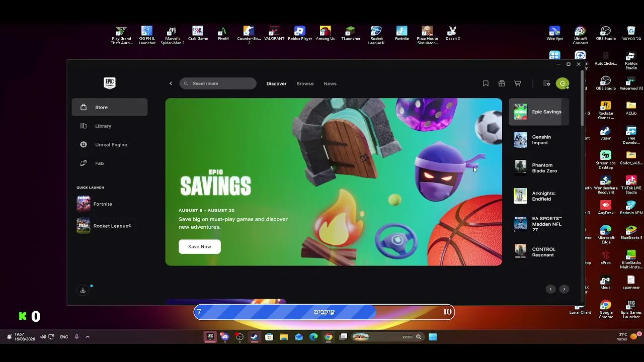Open the gift icon in the launcher header

(502, 83)
